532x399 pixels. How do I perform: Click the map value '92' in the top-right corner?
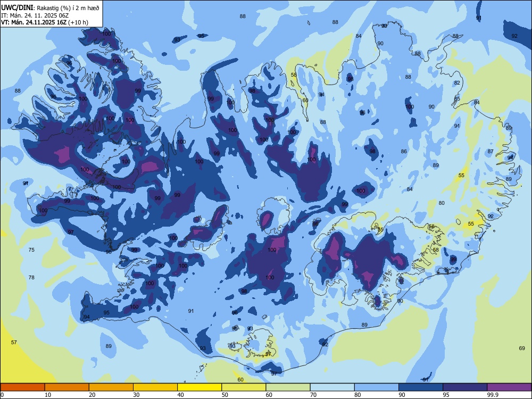[x=514, y=36]
